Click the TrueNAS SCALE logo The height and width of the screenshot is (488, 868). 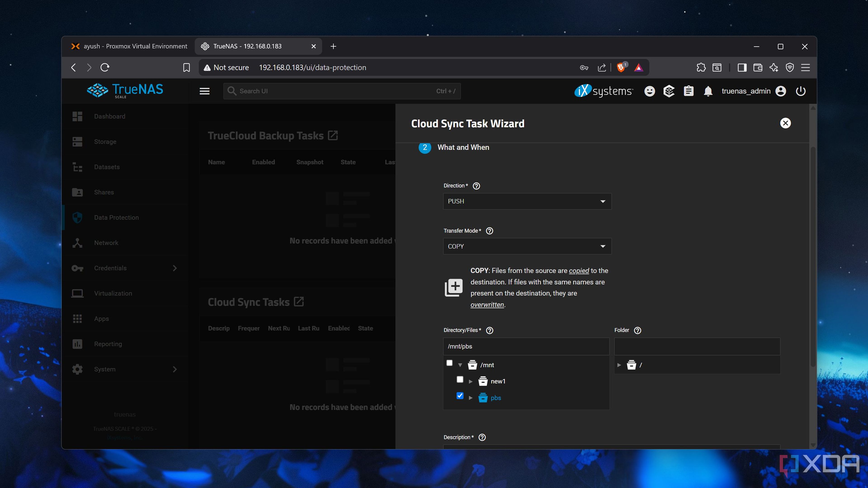(x=125, y=90)
